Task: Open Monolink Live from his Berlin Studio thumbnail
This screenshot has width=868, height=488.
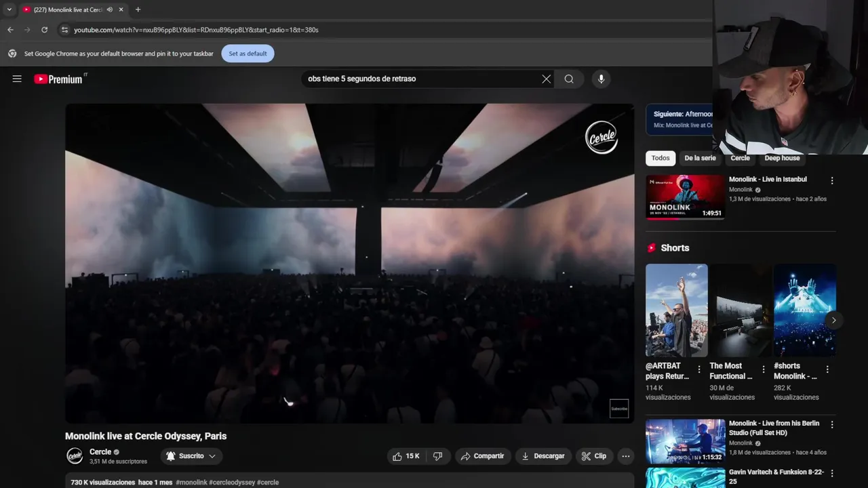Action: [685, 441]
